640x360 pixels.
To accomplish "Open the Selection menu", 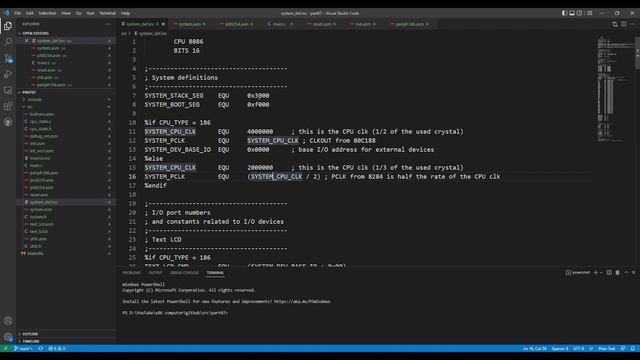I will pos(47,13).
